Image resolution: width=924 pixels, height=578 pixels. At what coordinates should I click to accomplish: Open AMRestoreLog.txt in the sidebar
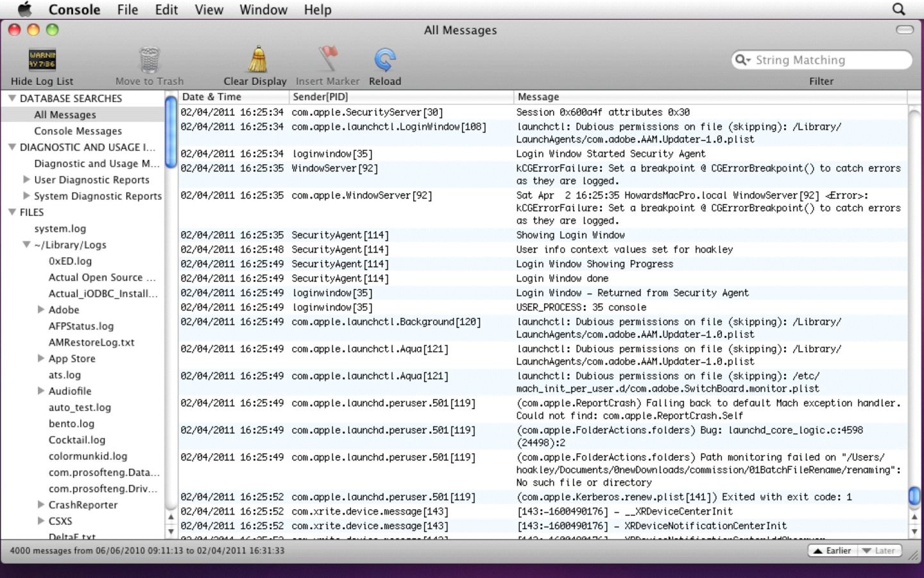[92, 342]
